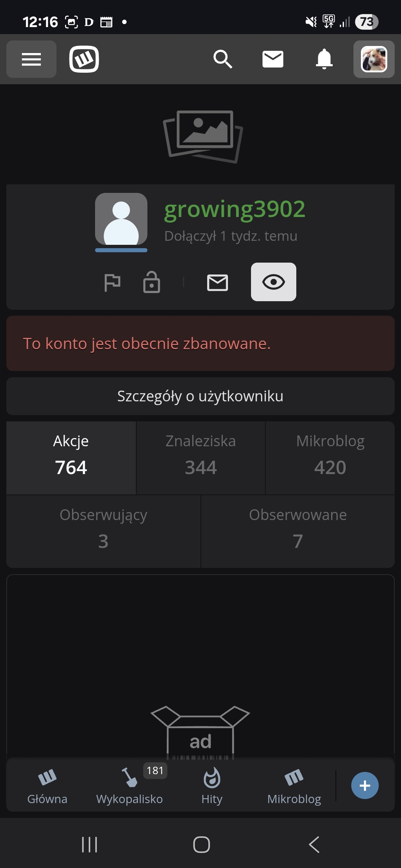Expand Szczegóły o użytkowniku section
The width and height of the screenshot is (401, 868).
click(x=200, y=396)
